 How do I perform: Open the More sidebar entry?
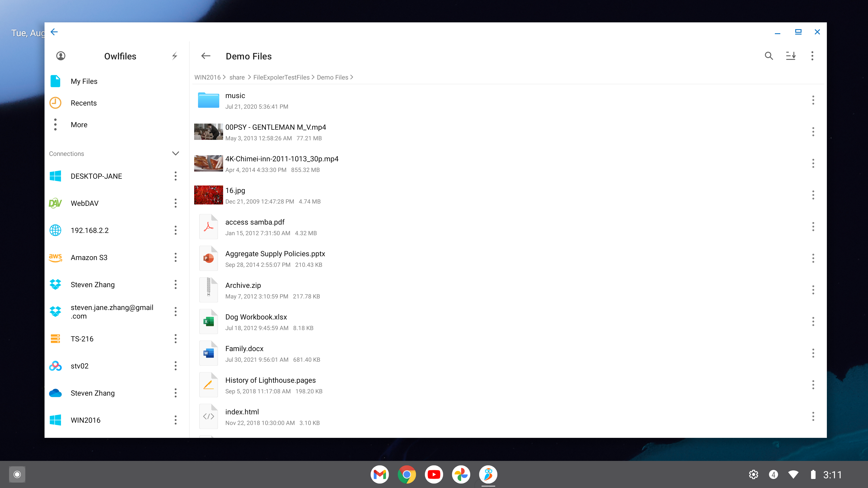pos(117,125)
